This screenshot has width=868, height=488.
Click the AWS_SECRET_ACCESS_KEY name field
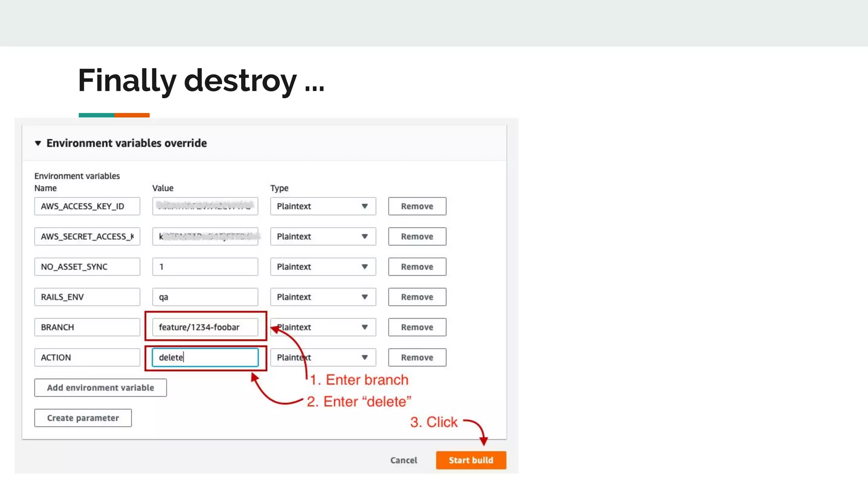tap(87, 236)
